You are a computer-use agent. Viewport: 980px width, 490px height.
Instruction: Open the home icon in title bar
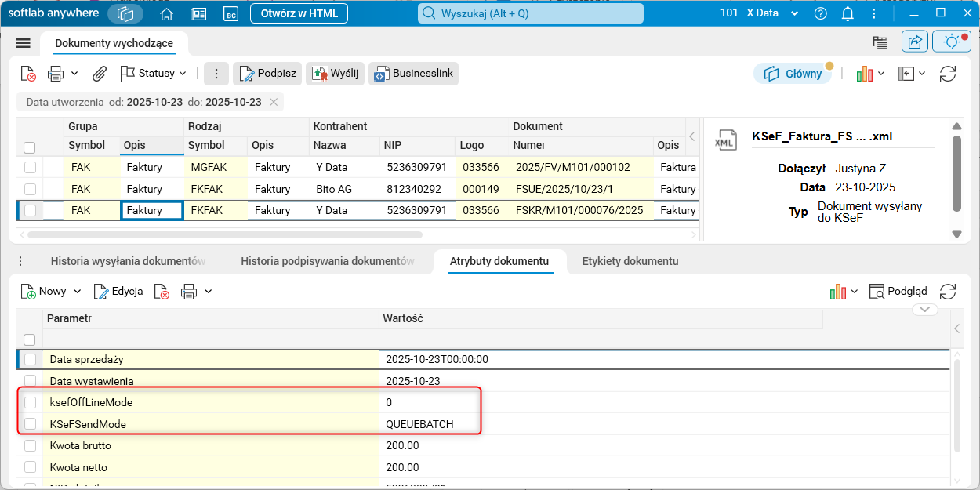click(x=166, y=14)
